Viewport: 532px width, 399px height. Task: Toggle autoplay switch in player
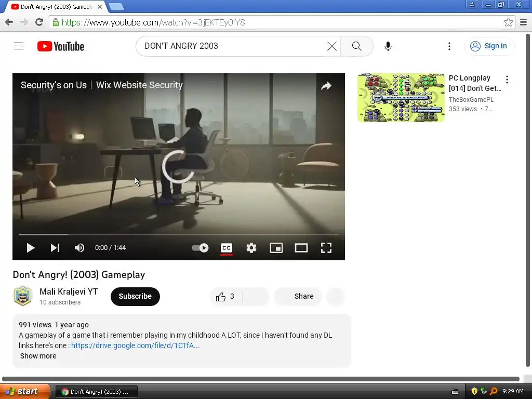(x=200, y=248)
